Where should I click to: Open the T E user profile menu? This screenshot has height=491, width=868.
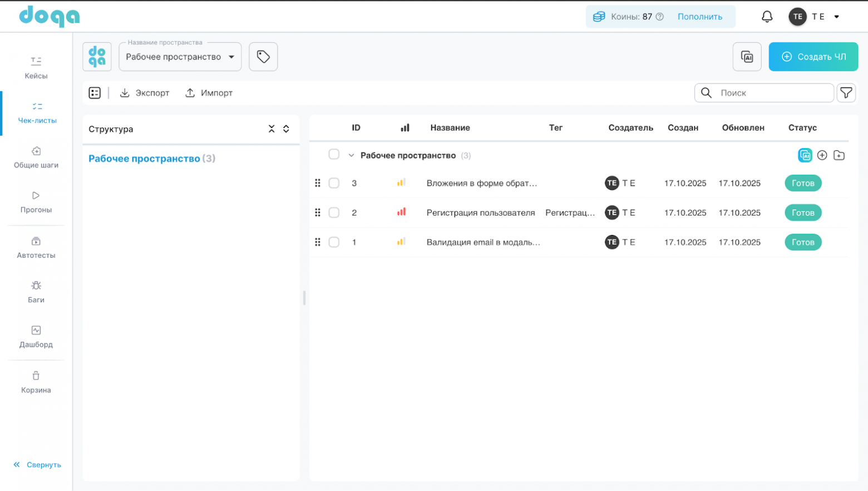tap(814, 17)
